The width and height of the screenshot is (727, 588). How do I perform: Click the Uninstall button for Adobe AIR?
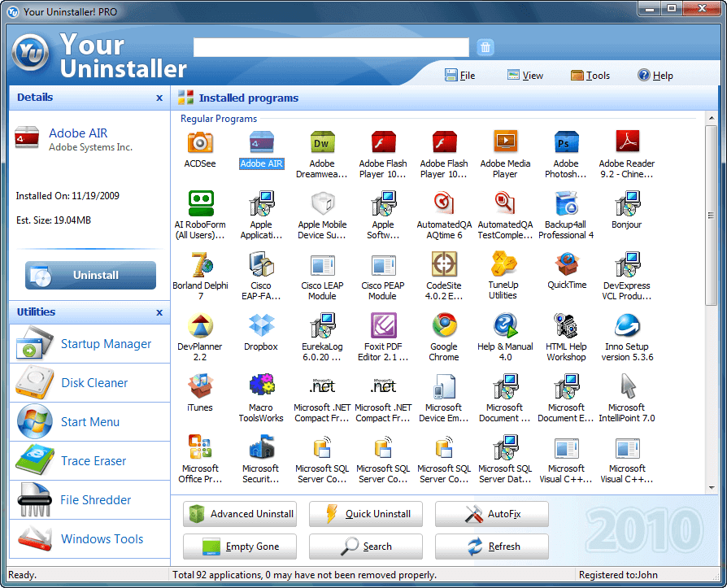pos(89,275)
